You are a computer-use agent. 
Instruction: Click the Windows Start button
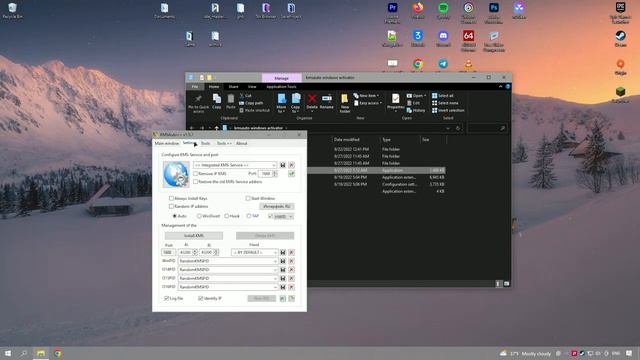[x=8, y=353]
